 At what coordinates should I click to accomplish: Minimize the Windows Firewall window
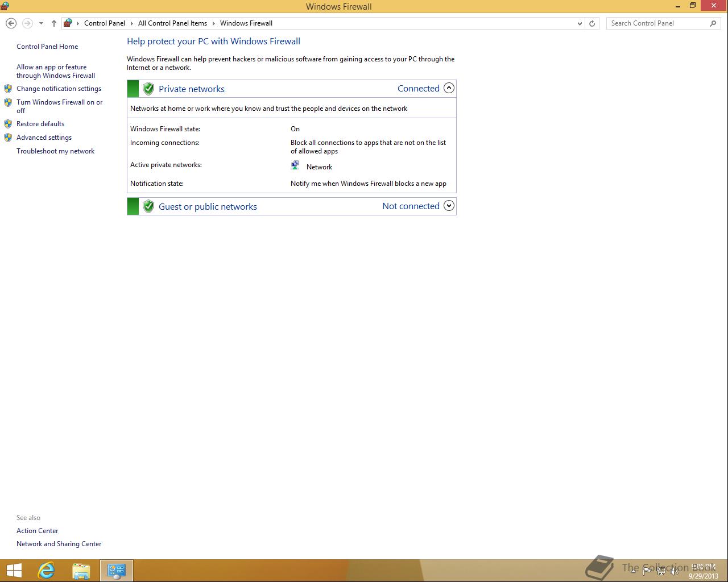(x=678, y=6)
